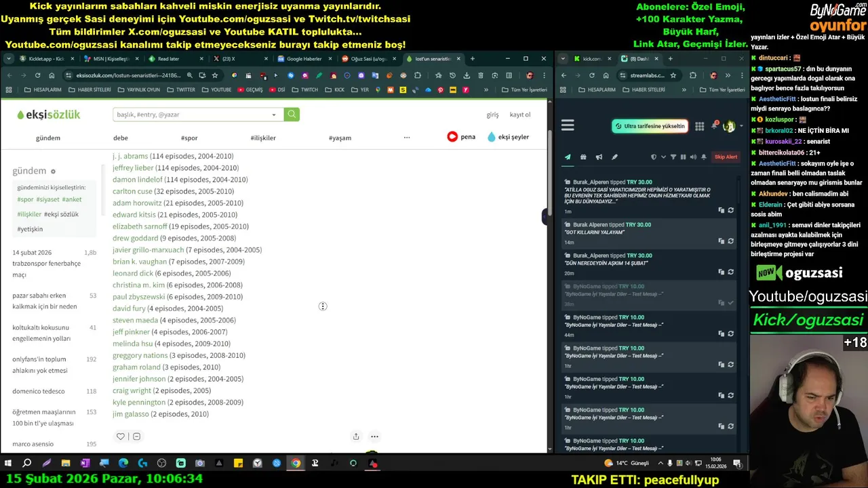Open author link damon lindelof
The height and width of the screenshot is (488, 868).
[x=138, y=180]
